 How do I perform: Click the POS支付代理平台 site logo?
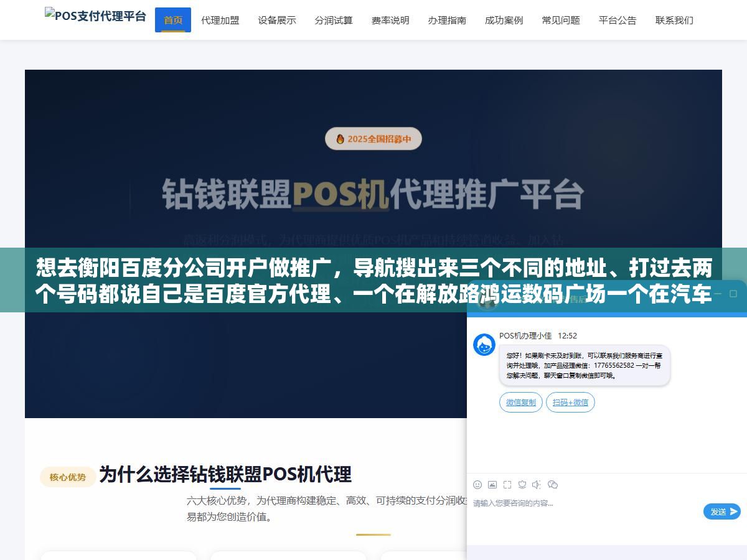coord(95,16)
